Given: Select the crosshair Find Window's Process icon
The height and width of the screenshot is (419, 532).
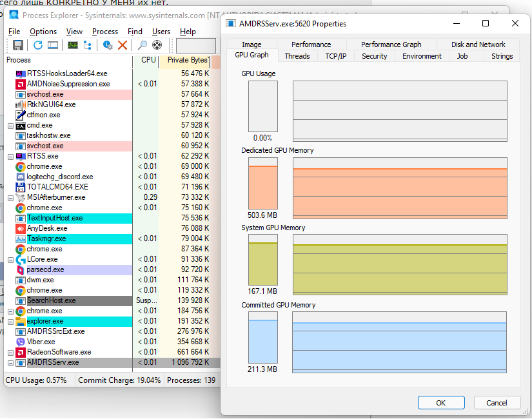Looking at the screenshot, I should 157,45.
